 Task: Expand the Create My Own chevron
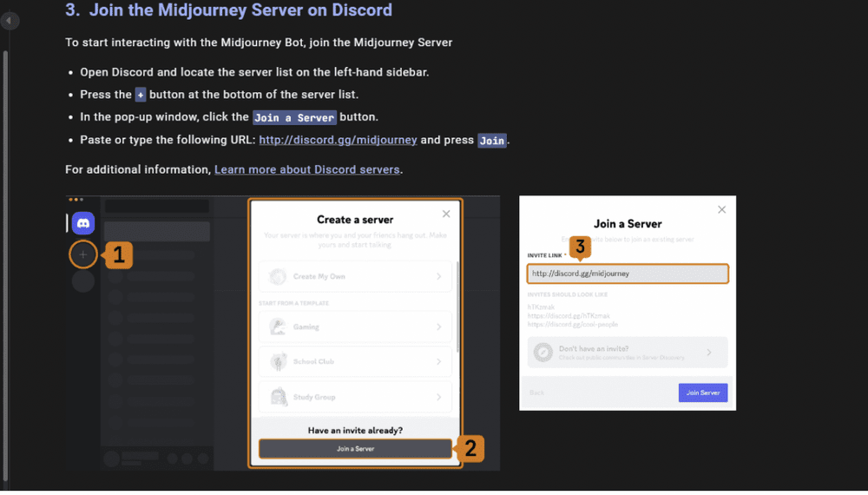(x=438, y=276)
